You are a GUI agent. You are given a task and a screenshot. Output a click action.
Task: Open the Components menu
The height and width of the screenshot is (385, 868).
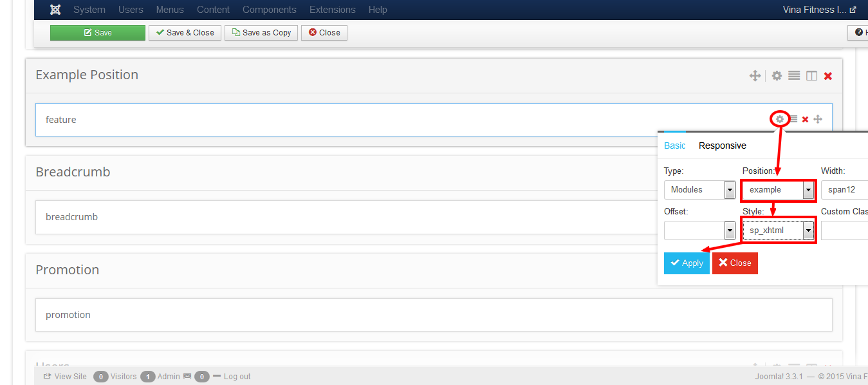(x=269, y=10)
